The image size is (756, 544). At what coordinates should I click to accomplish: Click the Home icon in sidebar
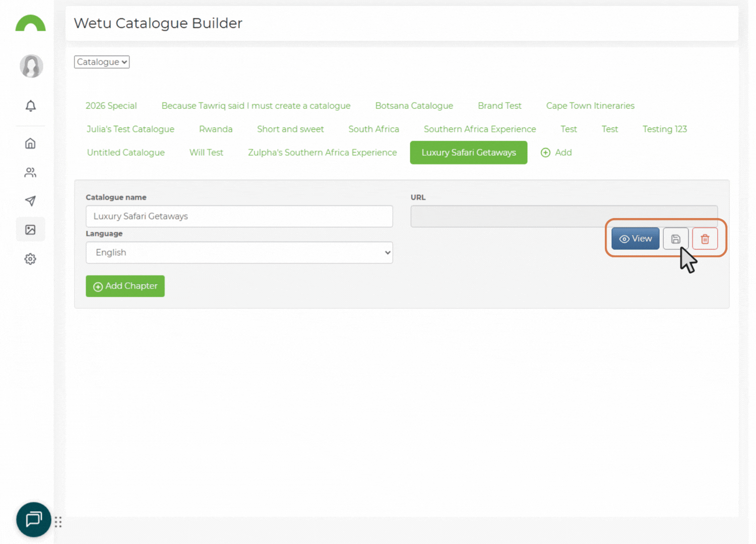(30, 143)
